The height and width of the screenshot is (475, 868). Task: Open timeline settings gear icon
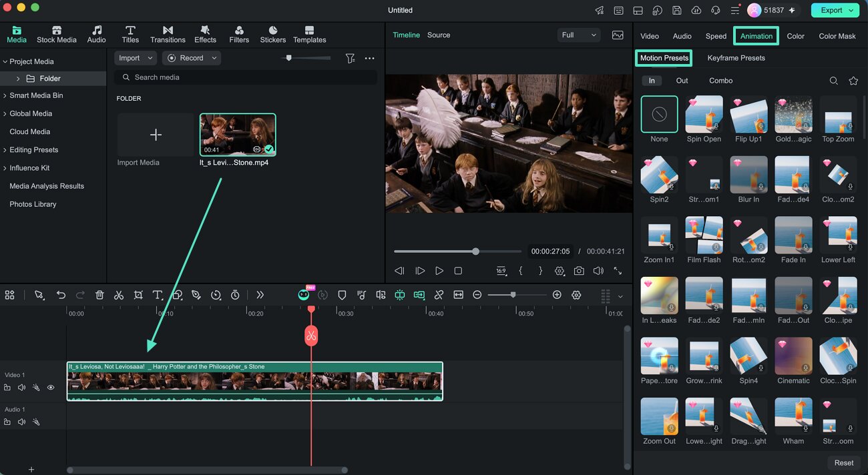tap(576, 295)
